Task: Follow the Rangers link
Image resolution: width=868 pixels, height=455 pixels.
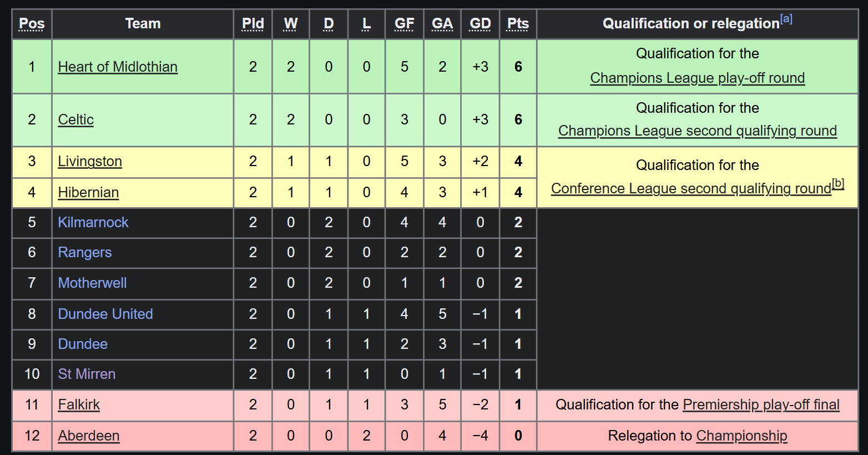Action: (x=85, y=252)
